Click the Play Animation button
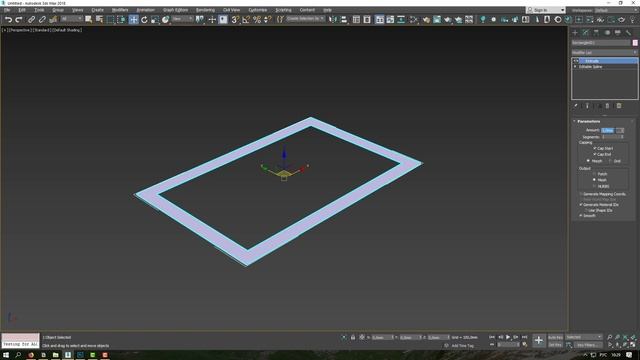The width and height of the screenshot is (640, 360). tap(508, 337)
